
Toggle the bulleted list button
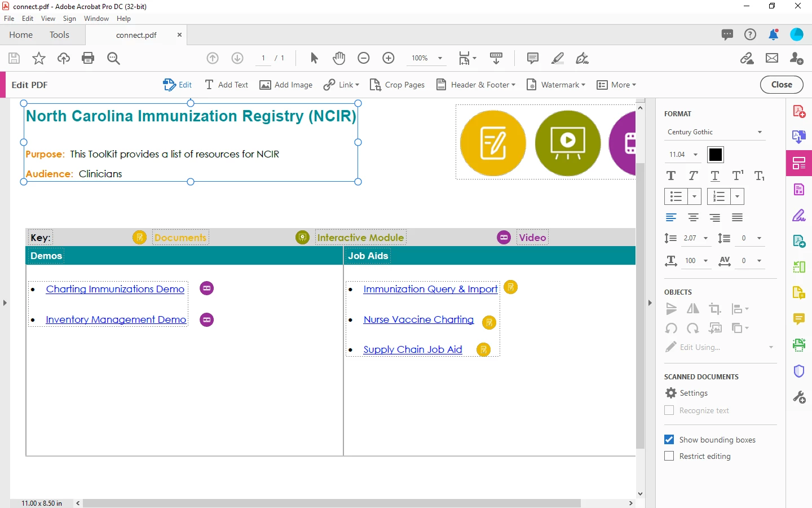pos(676,196)
